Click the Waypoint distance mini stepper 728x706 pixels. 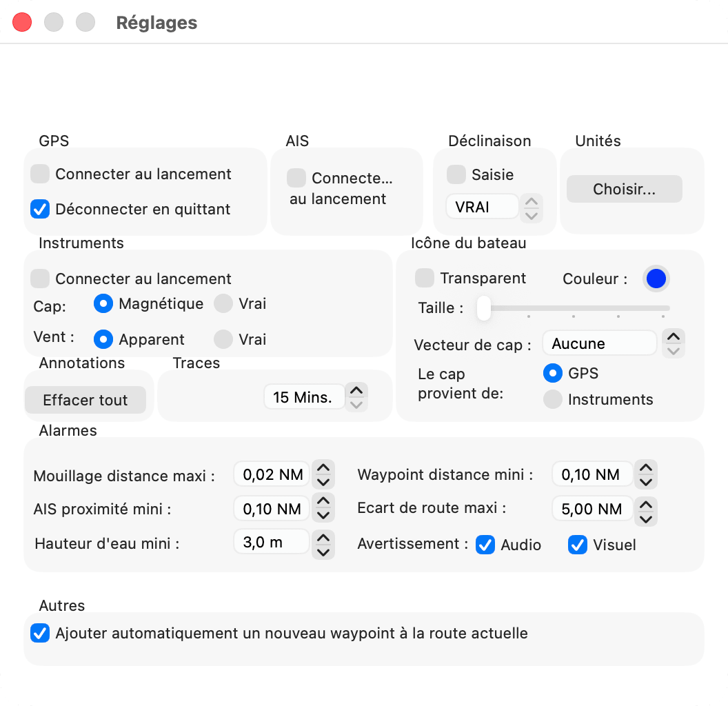click(x=646, y=475)
